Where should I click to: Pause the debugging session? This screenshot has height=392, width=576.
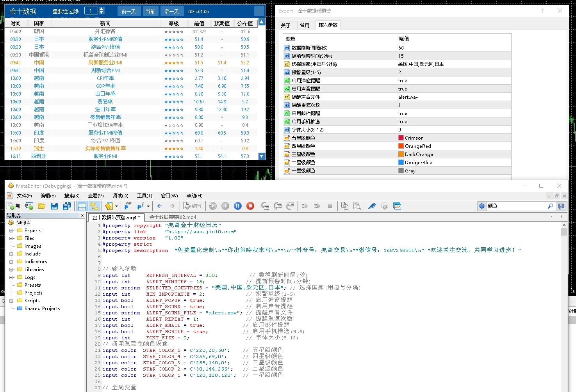coord(238,206)
